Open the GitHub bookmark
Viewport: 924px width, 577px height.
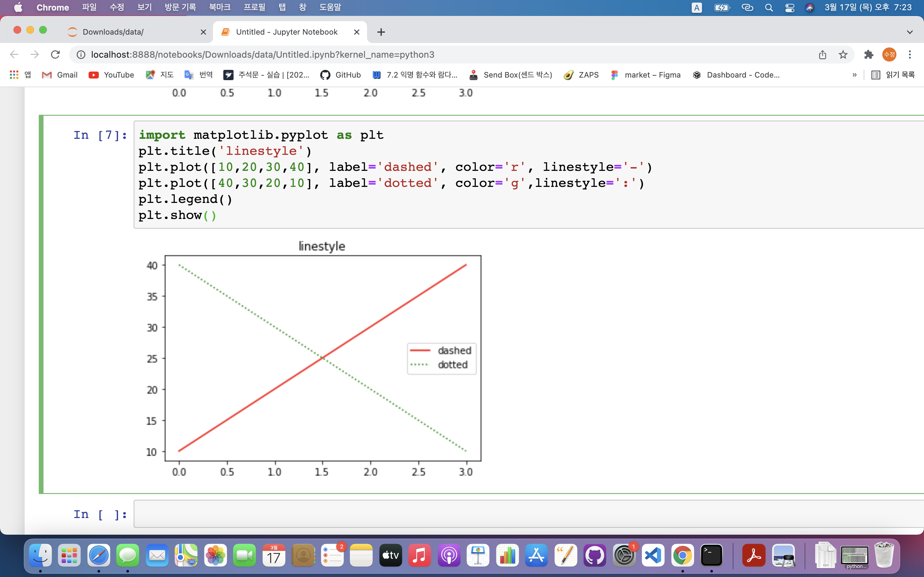click(341, 75)
